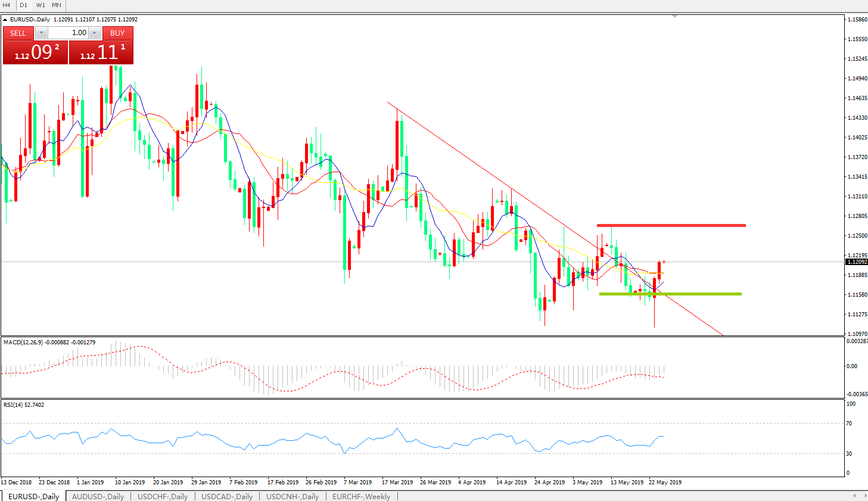Viewport: 868px width, 501px height.
Task: Click the BUY button
Action: (117, 33)
